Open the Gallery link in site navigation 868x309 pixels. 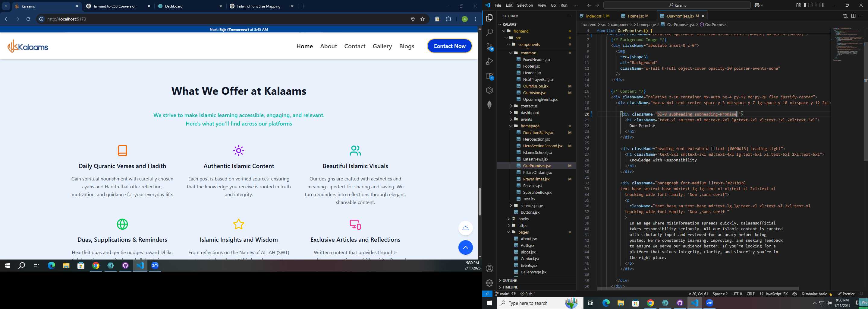click(x=382, y=46)
